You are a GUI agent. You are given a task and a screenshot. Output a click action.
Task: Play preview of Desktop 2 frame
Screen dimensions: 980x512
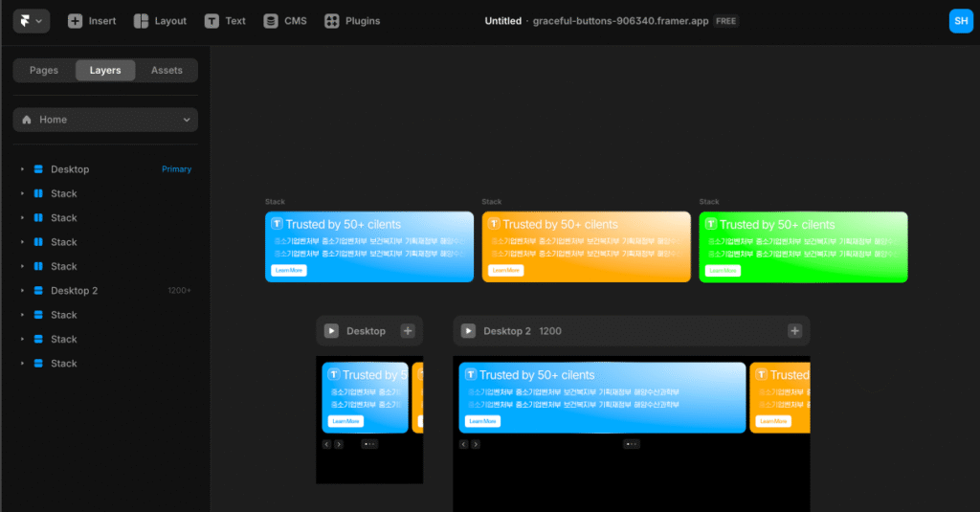tap(468, 331)
